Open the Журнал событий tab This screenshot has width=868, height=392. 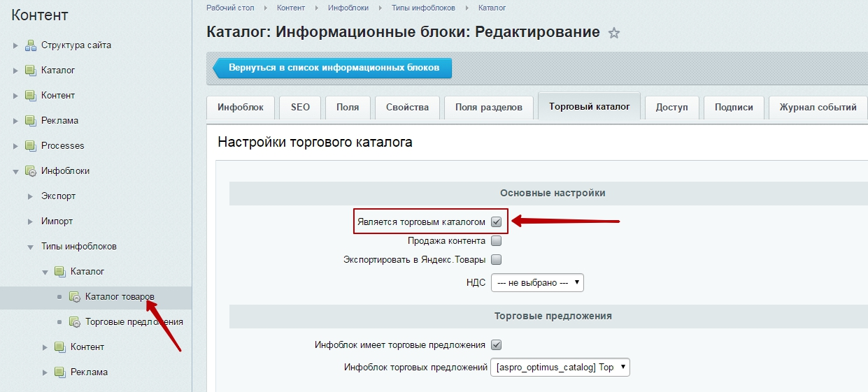(x=818, y=108)
